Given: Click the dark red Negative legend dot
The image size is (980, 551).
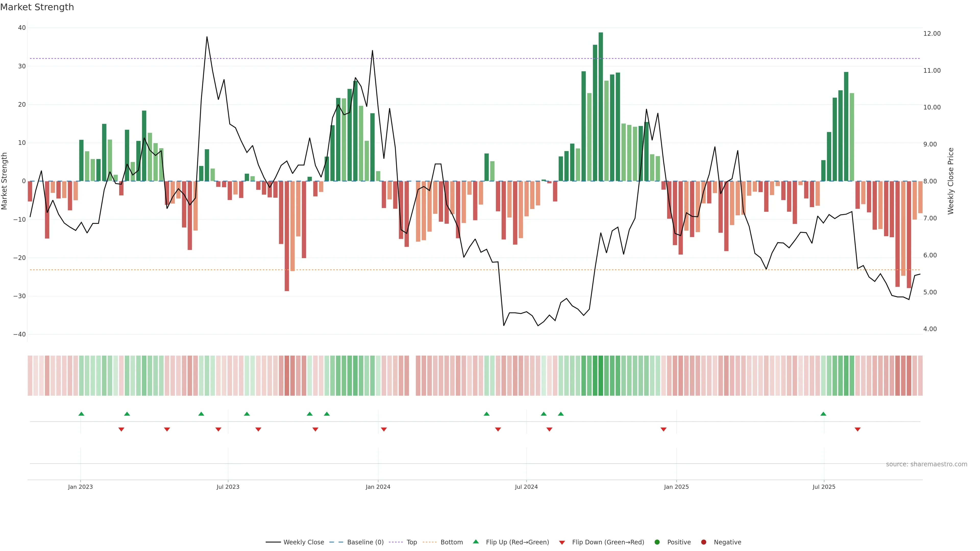Looking at the screenshot, I should 703,542.
